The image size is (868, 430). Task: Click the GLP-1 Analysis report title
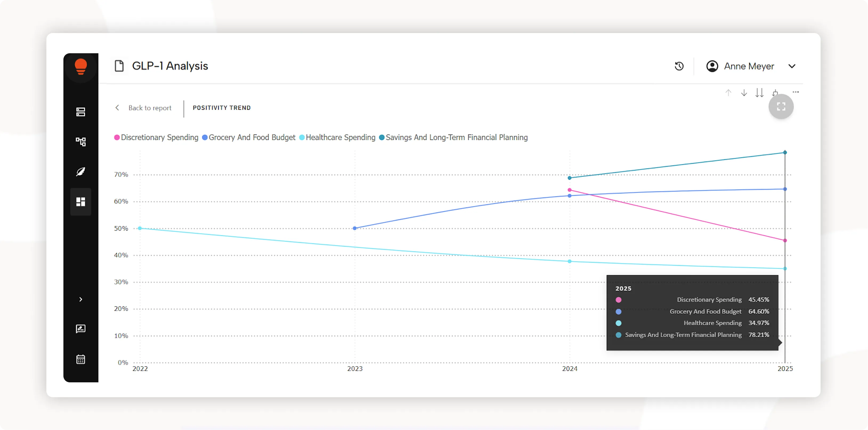point(170,66)
